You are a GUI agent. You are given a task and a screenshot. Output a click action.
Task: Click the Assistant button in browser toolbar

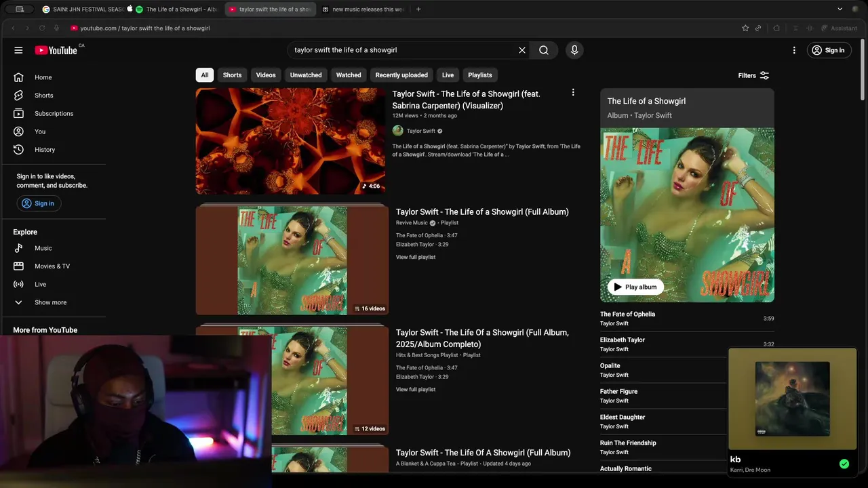point(839,28)
